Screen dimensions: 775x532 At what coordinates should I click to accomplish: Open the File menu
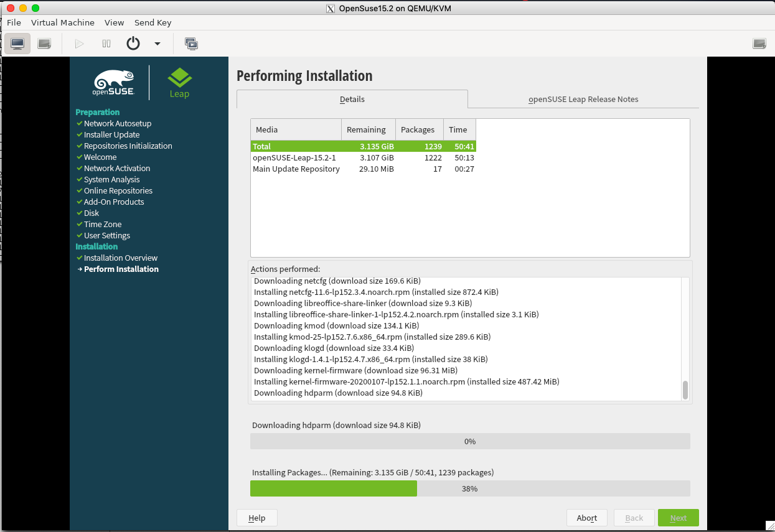click(14, 22)
